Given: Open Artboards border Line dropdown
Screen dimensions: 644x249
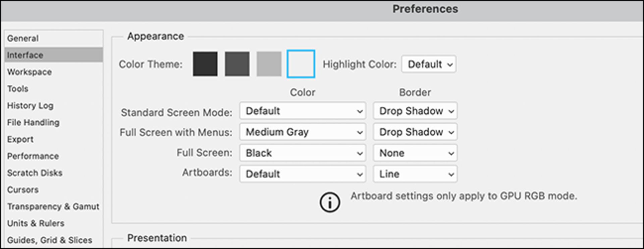Looking at the screenshot, I should (x=415, y=174).
